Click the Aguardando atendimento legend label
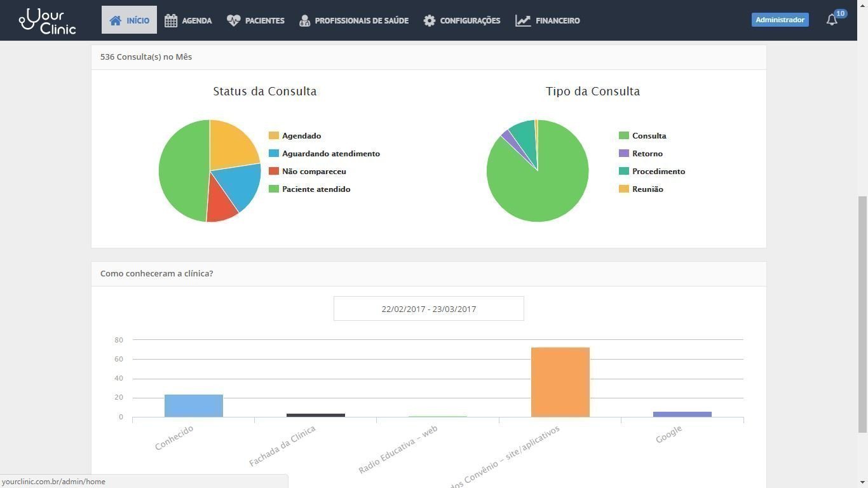The width and height of the screenshot is (868, 488). tap(330, 154)
